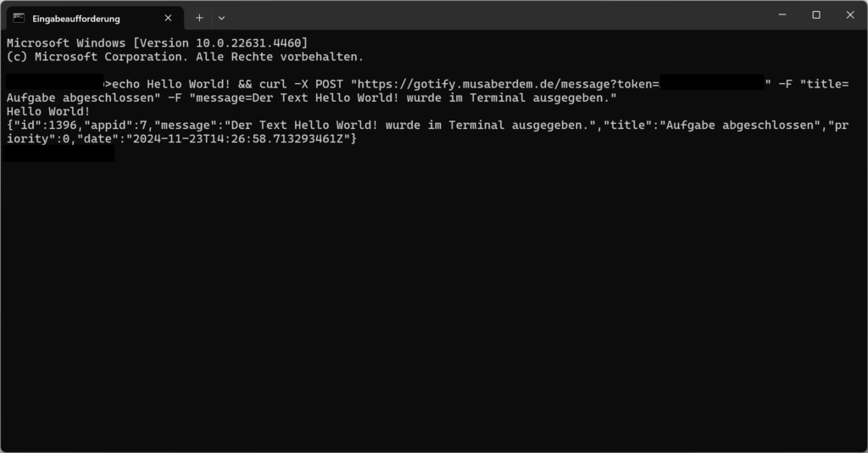The height and width of the screenshot is (453, 868).
Task: Close the Eingabeaufforderung tab
Action: click(x=169, y=18)
